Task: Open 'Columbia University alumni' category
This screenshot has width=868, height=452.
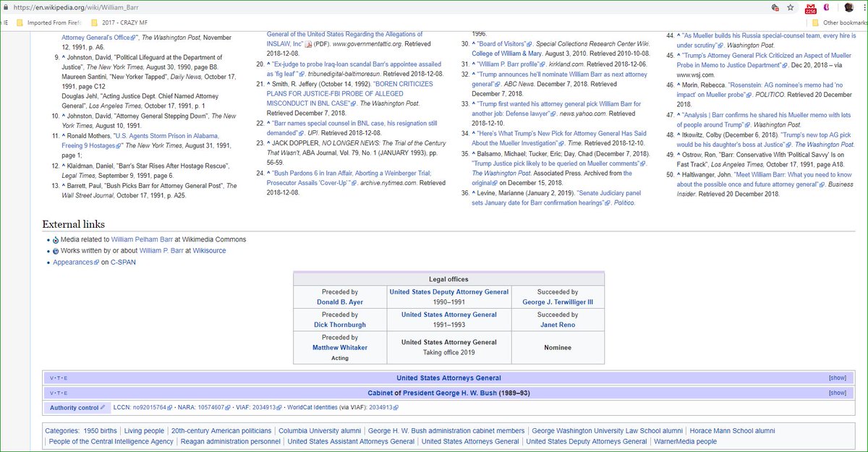Action: point(319,430)
